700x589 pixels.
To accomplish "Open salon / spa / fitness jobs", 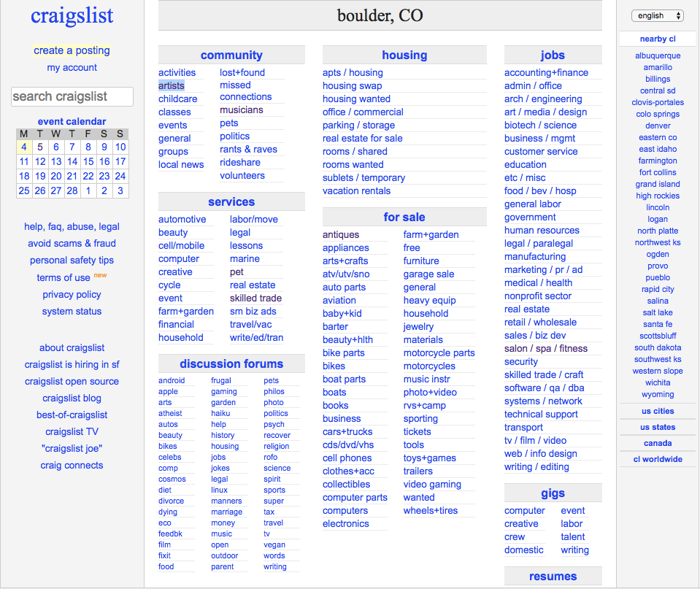I will 546,348.
